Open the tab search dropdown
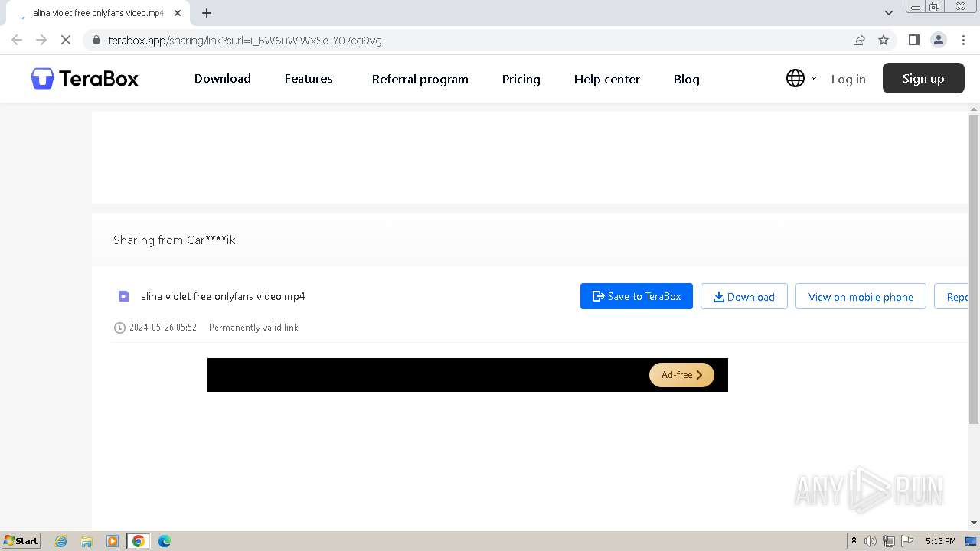The width and height of the screenshot is (980, 551). [x=889, y=13]
